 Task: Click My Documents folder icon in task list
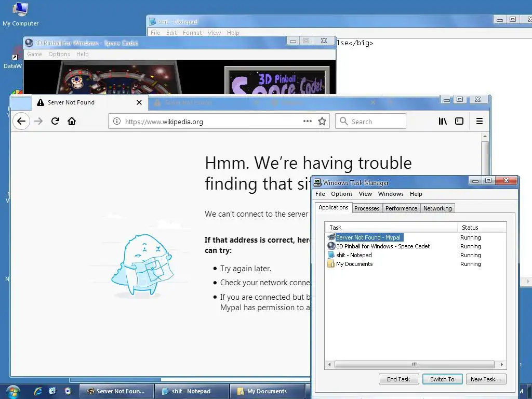331,263
